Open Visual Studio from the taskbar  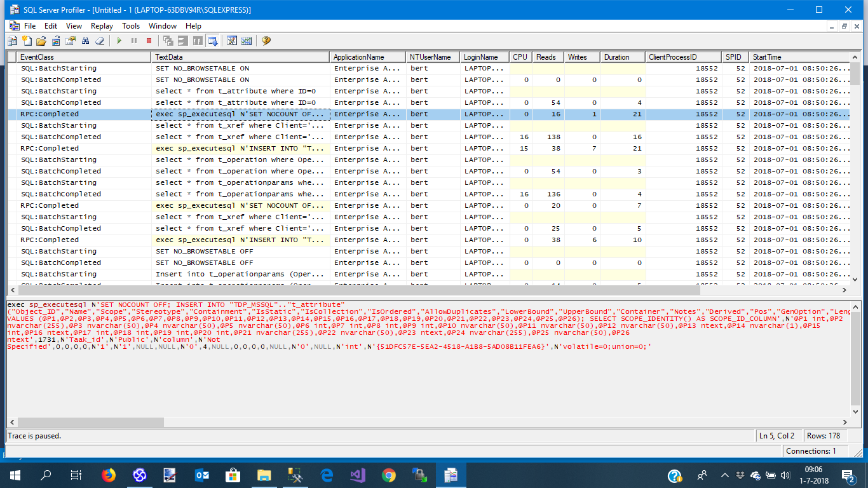click(357, 475)
